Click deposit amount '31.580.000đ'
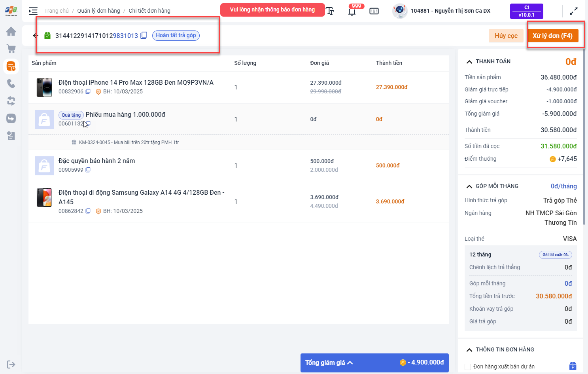588x374 pixels. [559, 146]
